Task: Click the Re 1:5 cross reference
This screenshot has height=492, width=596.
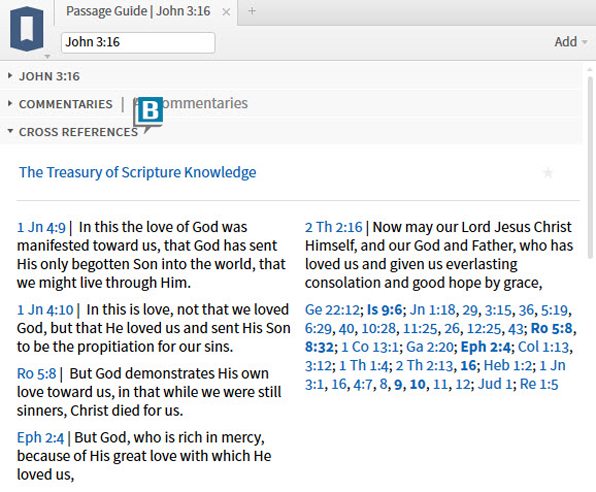Action: coord(539,384)
